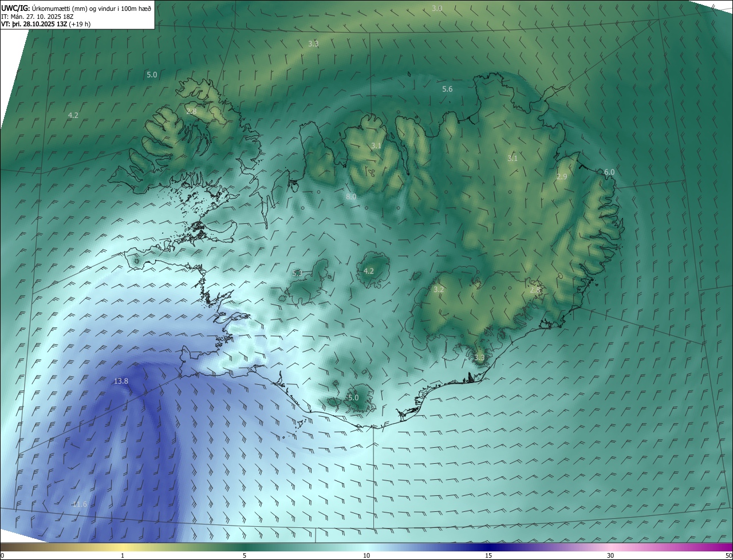Screen dimensions: 733x560
Task: Click the 5.0 value over sea northwest of the Westfjords
Action: tap(152, 74)
